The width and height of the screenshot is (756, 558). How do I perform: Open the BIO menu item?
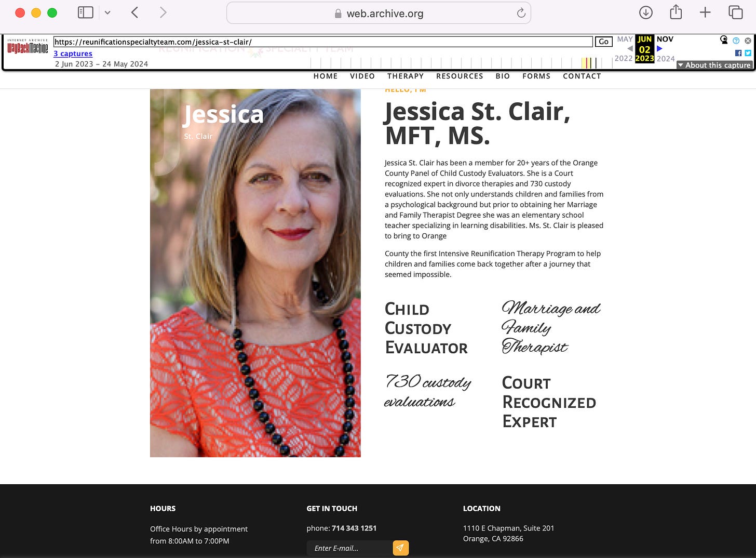click(x=503, y=76)
